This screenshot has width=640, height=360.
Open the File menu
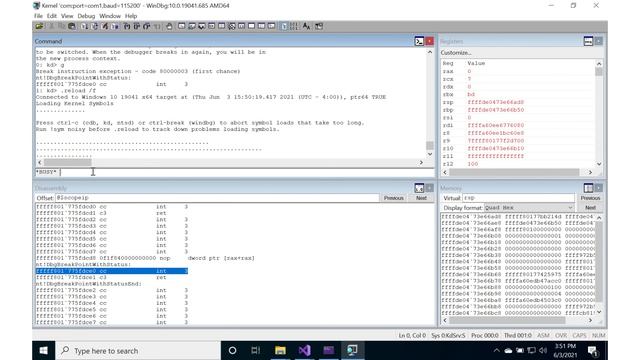click(38, 16)
